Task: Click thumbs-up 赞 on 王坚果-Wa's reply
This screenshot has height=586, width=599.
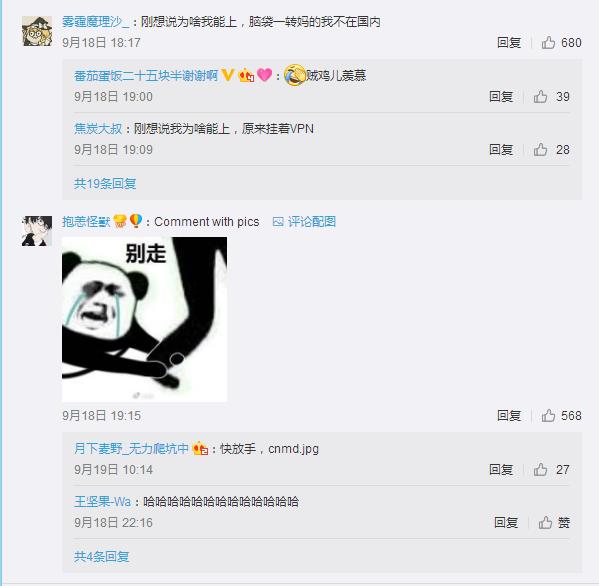Action: [554, 523]
